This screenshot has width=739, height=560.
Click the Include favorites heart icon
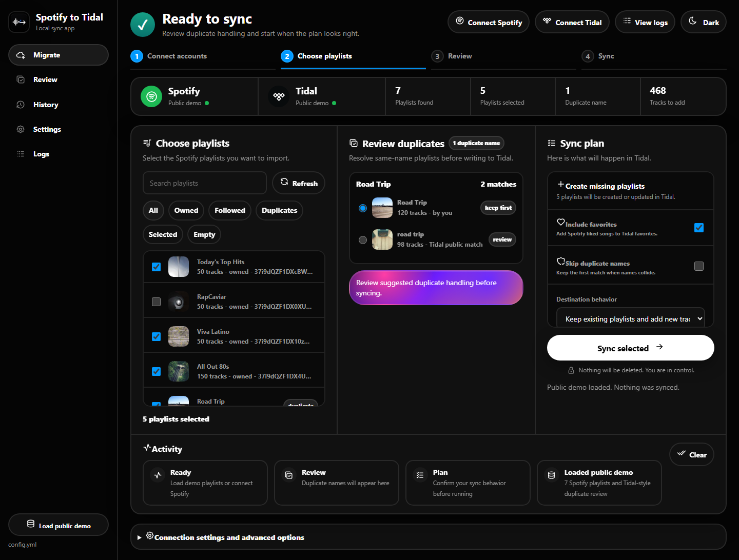tap(561, 222)
